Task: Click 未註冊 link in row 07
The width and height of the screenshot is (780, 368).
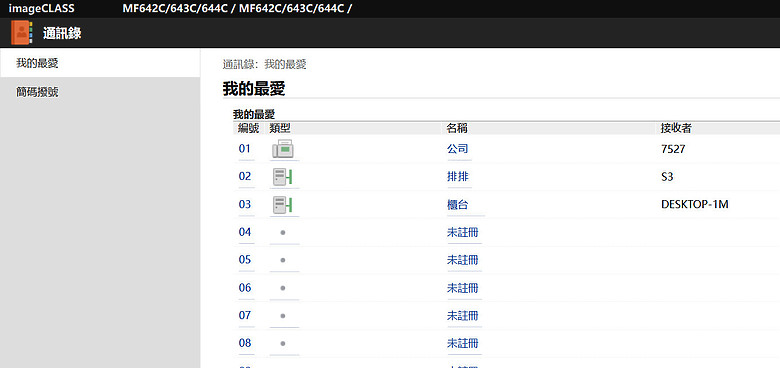Action: coord(463,315)
